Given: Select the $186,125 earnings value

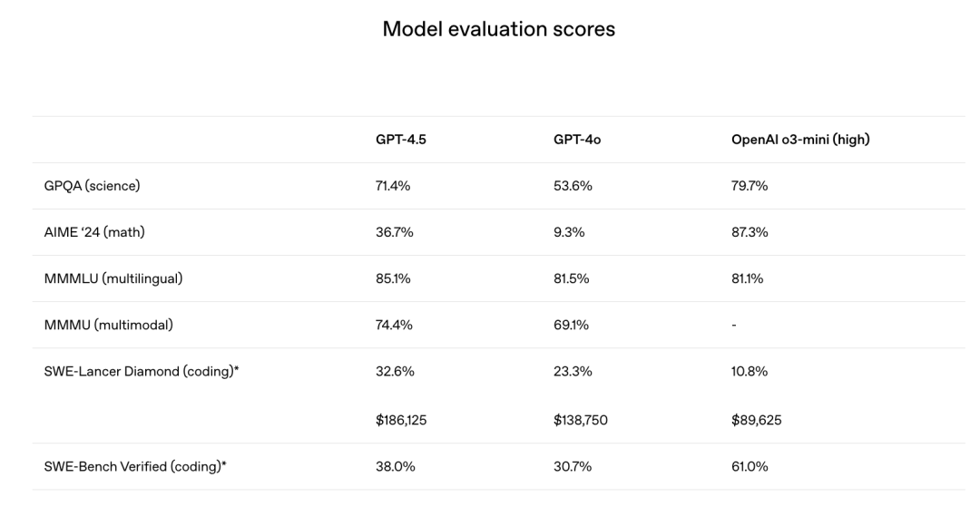Looking at the screenshot, I should [x=402, y=420].
